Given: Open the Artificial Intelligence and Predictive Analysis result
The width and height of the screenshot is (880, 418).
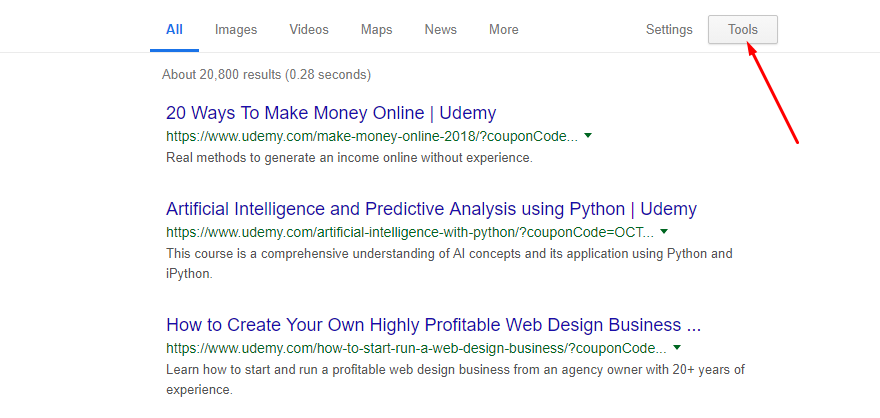Looking at the screenshot, I should pos(432,209).
